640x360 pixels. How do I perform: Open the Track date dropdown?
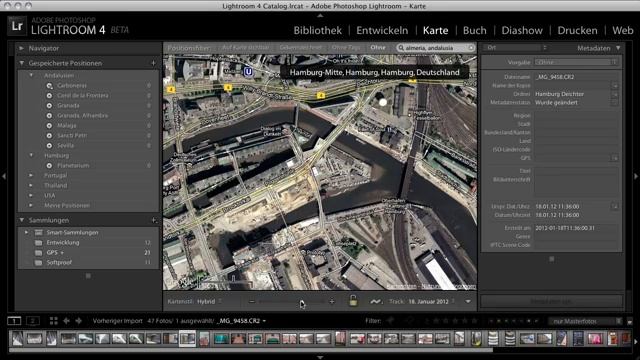pyautogui.click(x=431, y=302)
